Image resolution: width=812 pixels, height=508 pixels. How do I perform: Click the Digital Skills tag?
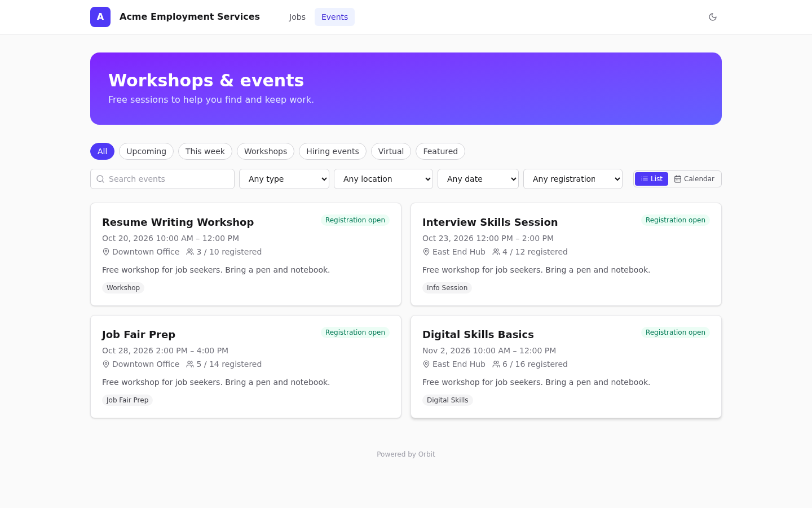[x=448, y=400]
